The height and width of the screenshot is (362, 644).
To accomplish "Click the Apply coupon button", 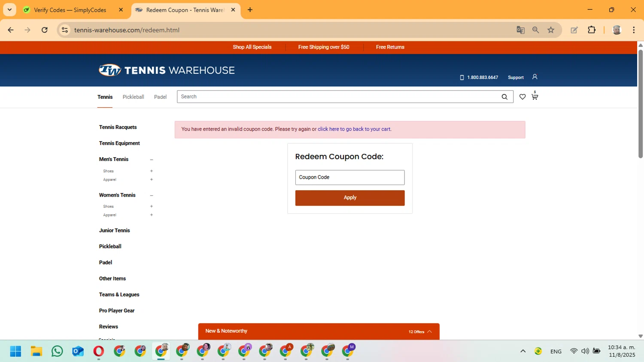I will pos(350,198).
